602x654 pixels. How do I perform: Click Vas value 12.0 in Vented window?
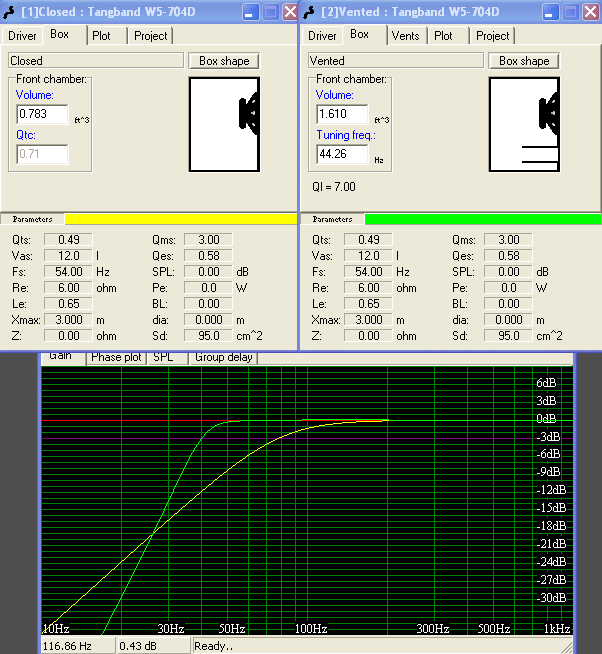click(368, 256)
